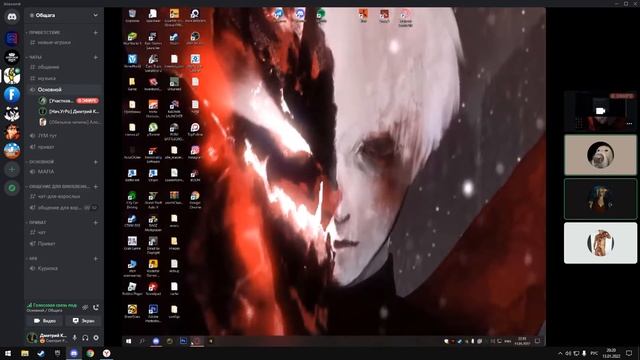Create channel in ПРИВЕТСТВИЕ category
Image resolution: width=640 pixels, height=360 pixels.
96,32
